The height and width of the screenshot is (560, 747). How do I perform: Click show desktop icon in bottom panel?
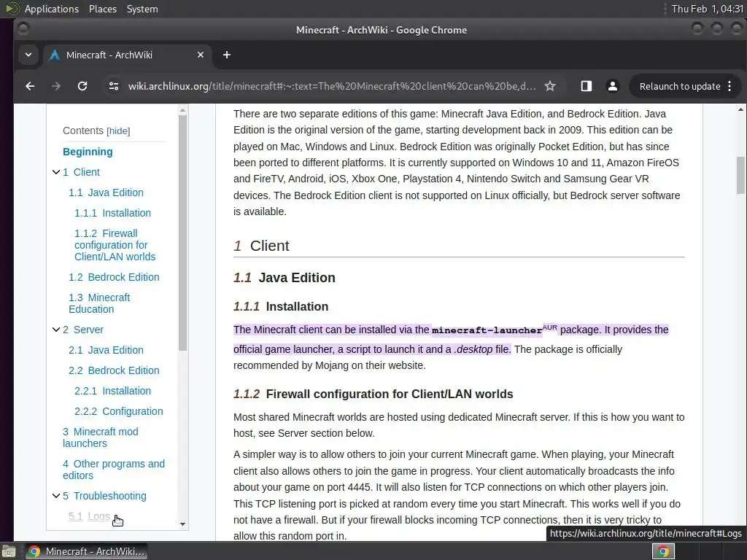tap(9, 551)
